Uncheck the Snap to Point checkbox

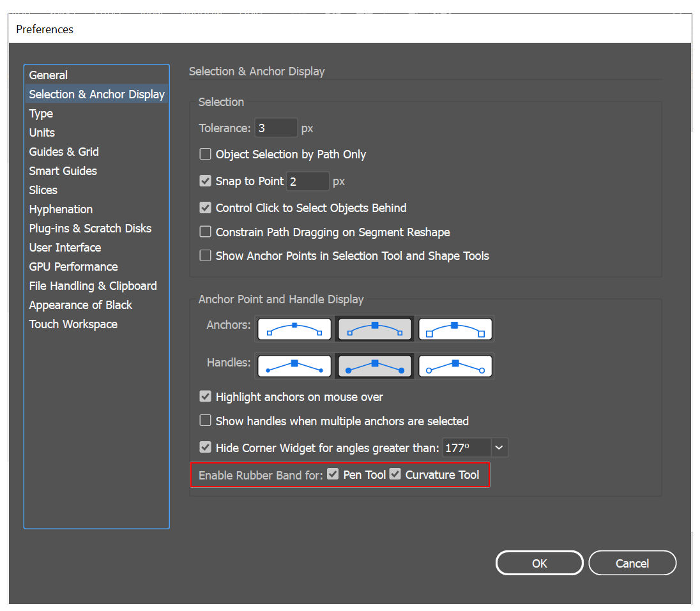(205, 181)
